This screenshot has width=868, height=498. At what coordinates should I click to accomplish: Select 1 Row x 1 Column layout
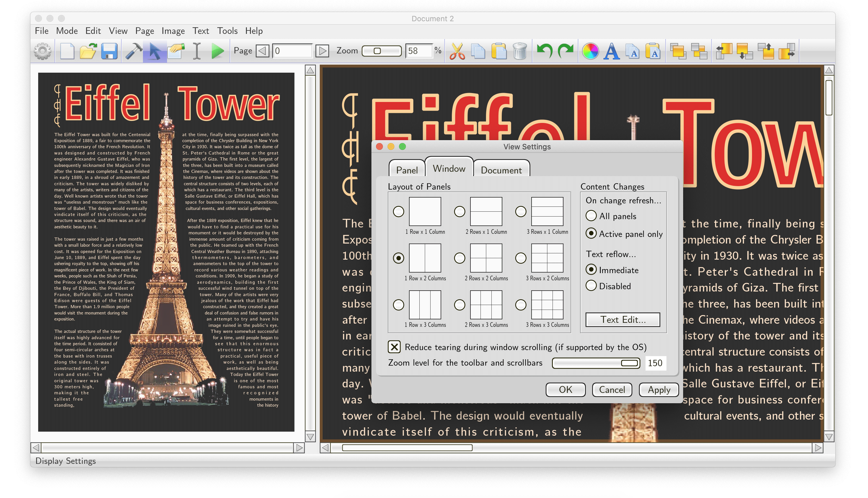coord(398,212)
